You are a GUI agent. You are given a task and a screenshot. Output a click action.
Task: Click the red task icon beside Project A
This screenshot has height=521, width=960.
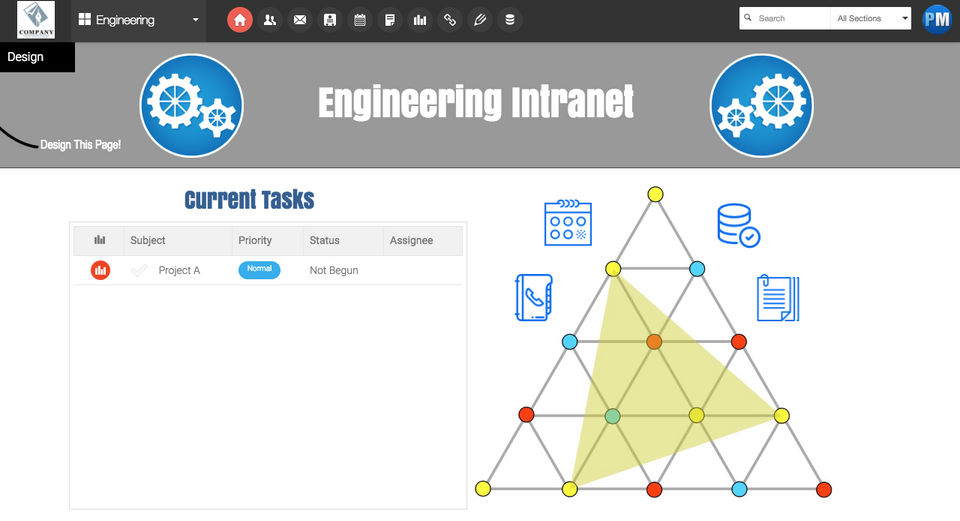click(x=100, y=270)
